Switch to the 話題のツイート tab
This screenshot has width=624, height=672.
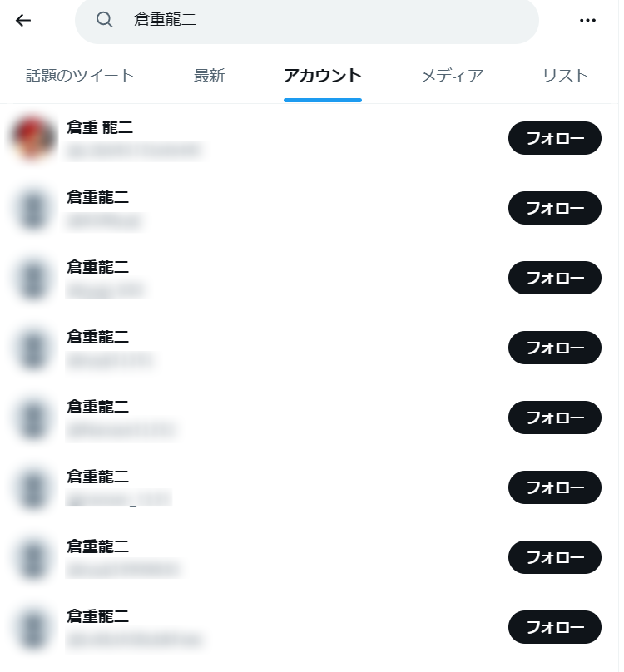[x=80, y=76]
